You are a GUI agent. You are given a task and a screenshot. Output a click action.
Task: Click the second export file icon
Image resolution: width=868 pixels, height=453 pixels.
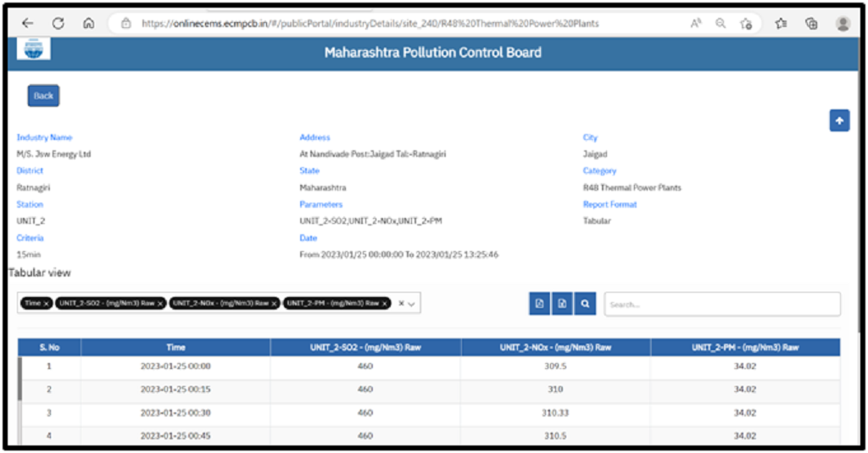pyautogui.click(x=562, y=305)
